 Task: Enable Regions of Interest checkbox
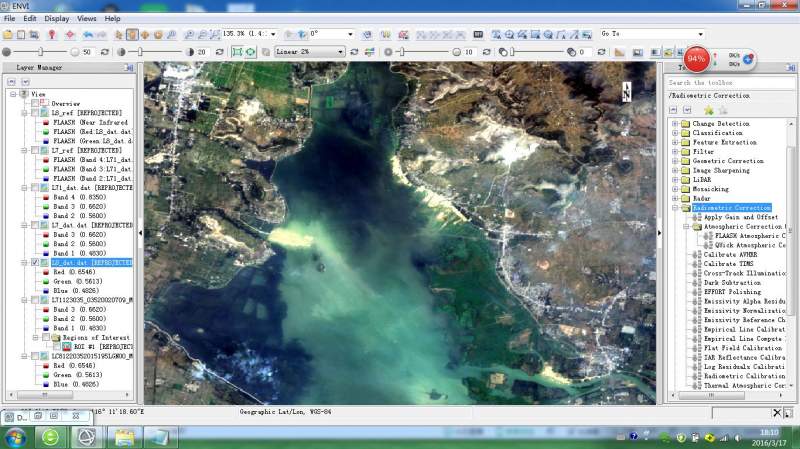tap(46, 338)
